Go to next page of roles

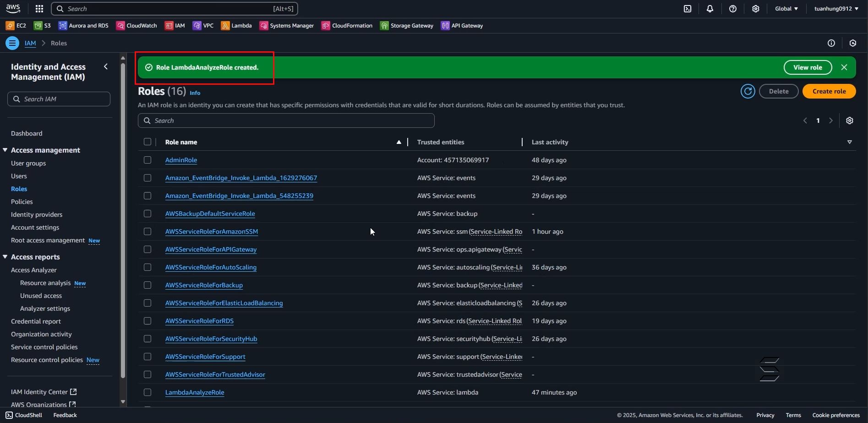click(831, 121)
